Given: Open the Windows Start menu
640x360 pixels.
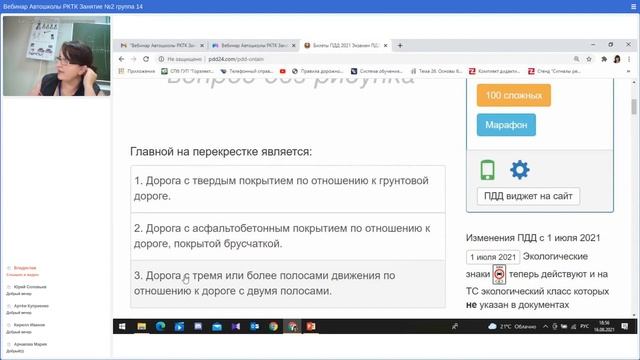Looking at the screenshot, I should (x=122, y=327).
